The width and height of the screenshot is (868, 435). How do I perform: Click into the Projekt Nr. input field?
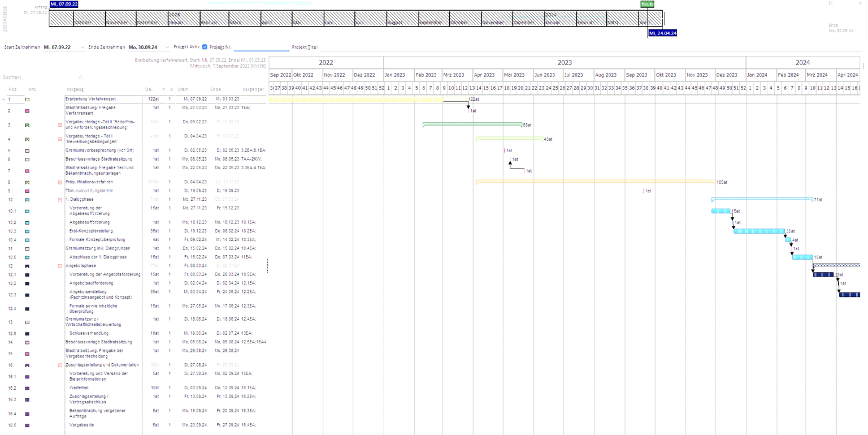tap(261, 48)
